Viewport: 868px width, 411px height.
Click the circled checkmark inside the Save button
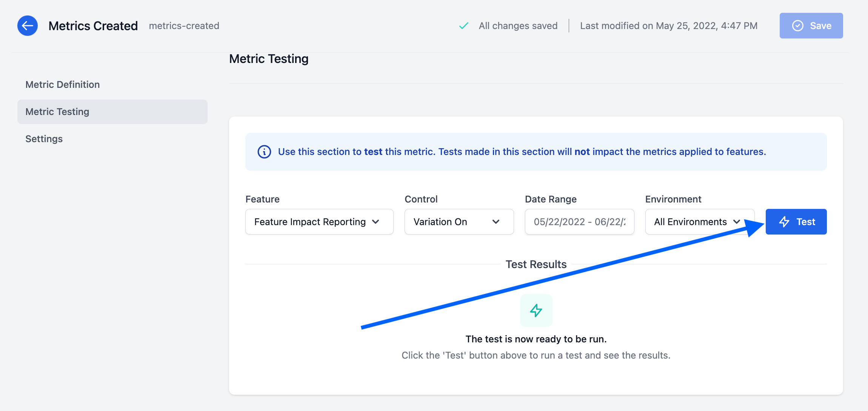(x=797, y=25)
